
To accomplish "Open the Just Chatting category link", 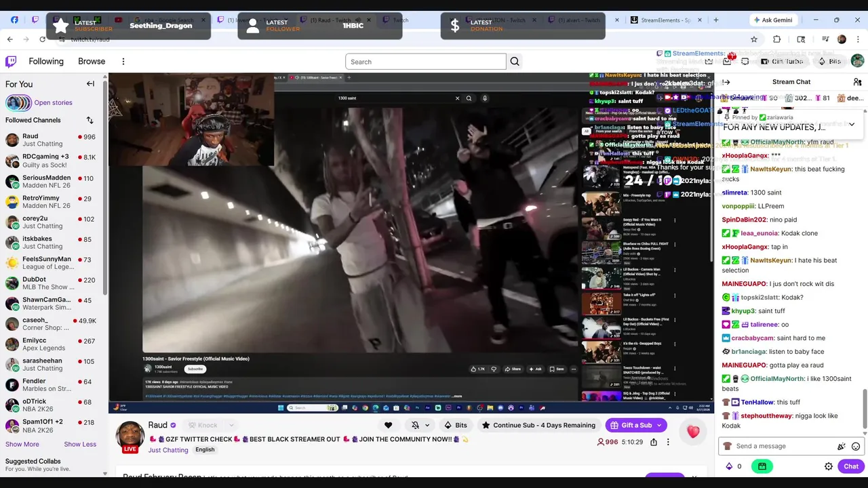I will [x=168, y=450].
